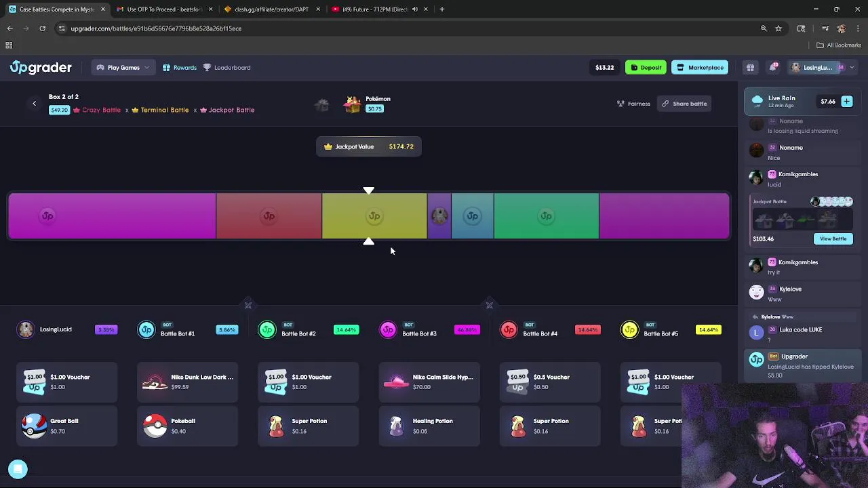Open the support chat bubble
The image size is (868, 488).
click(18, 469)
